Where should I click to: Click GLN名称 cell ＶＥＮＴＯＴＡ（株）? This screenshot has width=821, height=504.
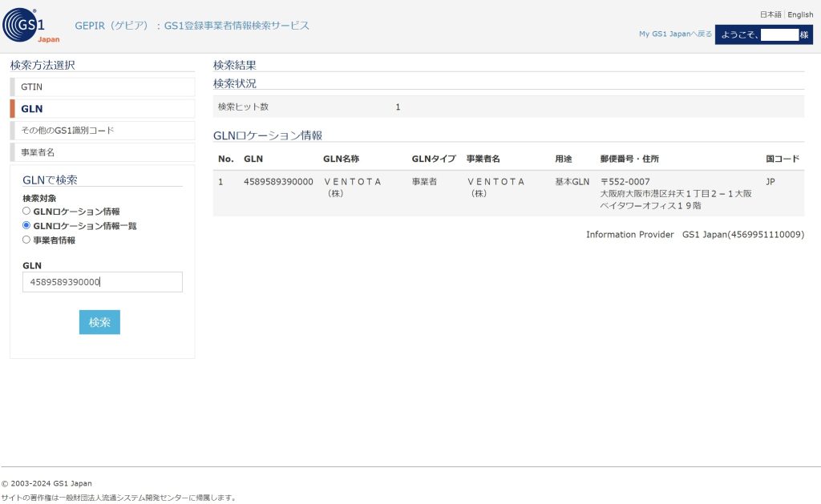click(x=353, y=187)
